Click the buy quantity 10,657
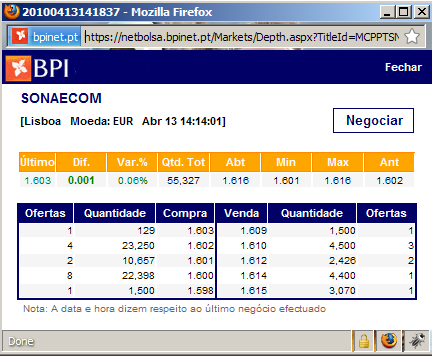The width and height of the screenshot is (432, 360). point(138,261)
